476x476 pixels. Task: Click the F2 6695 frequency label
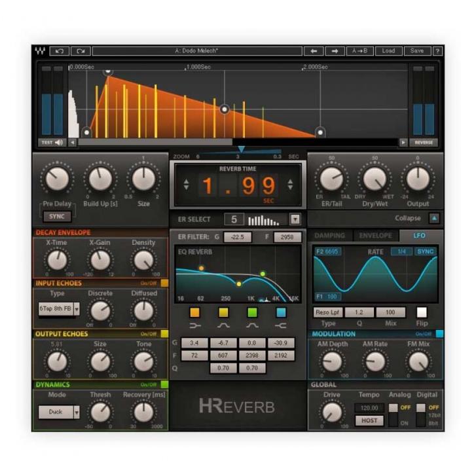coord(327,251)
